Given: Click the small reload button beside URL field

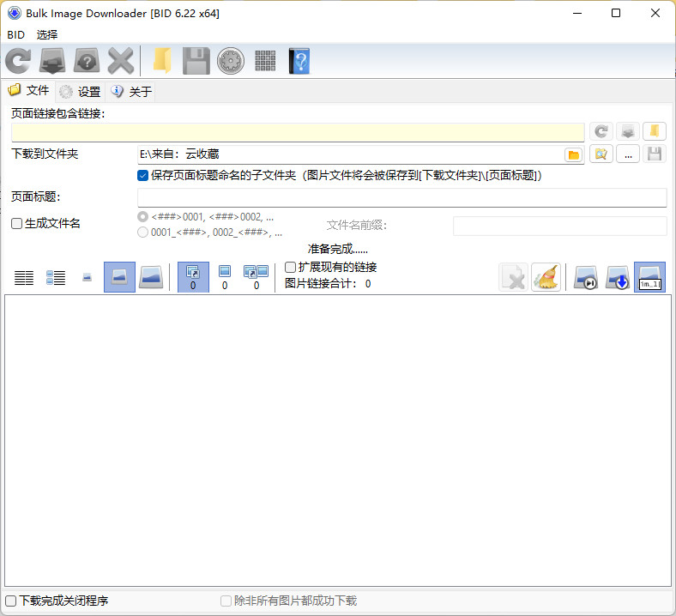Looking at the screenshot, I should [x=601, y=131].
